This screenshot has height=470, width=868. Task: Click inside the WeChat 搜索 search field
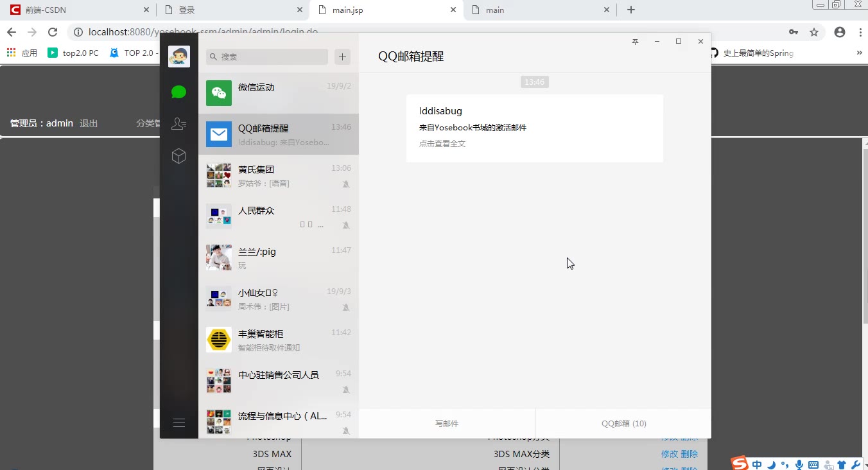click(x=267, y=57)
